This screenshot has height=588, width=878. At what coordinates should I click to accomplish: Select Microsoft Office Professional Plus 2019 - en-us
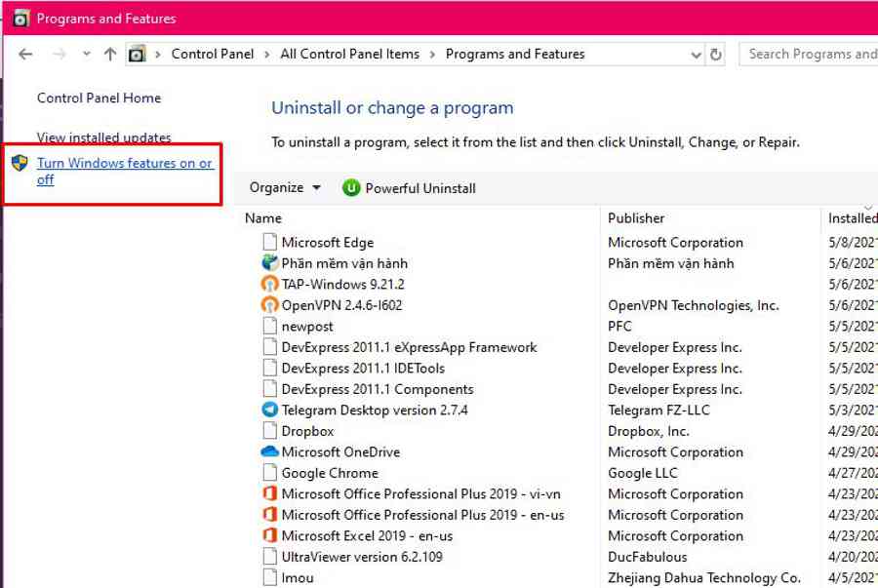pyautogui.click(x=422, y=515)
